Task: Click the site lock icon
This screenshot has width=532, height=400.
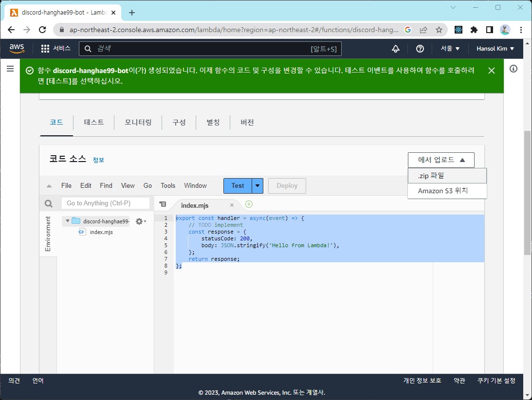Action: pyautogui.click(x=62, y=30)
